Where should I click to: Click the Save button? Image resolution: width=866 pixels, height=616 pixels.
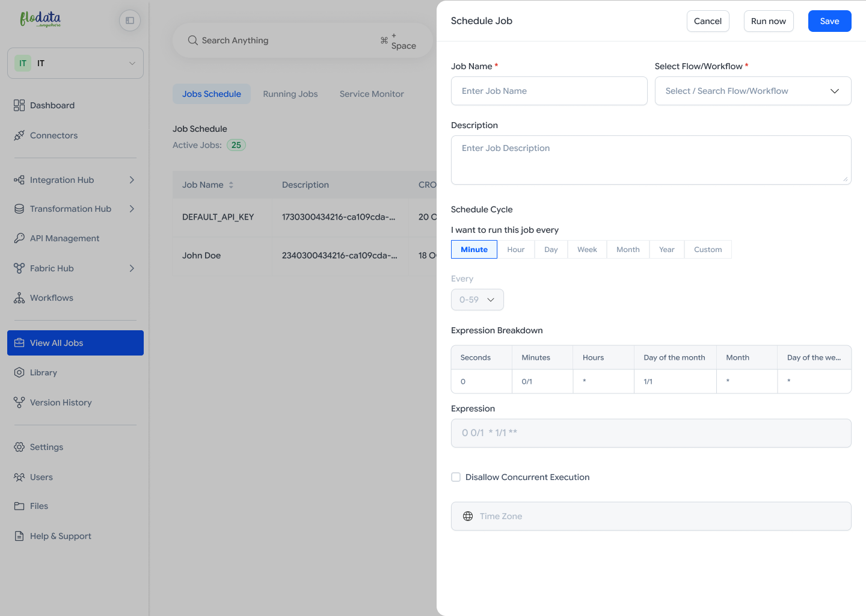829,21
